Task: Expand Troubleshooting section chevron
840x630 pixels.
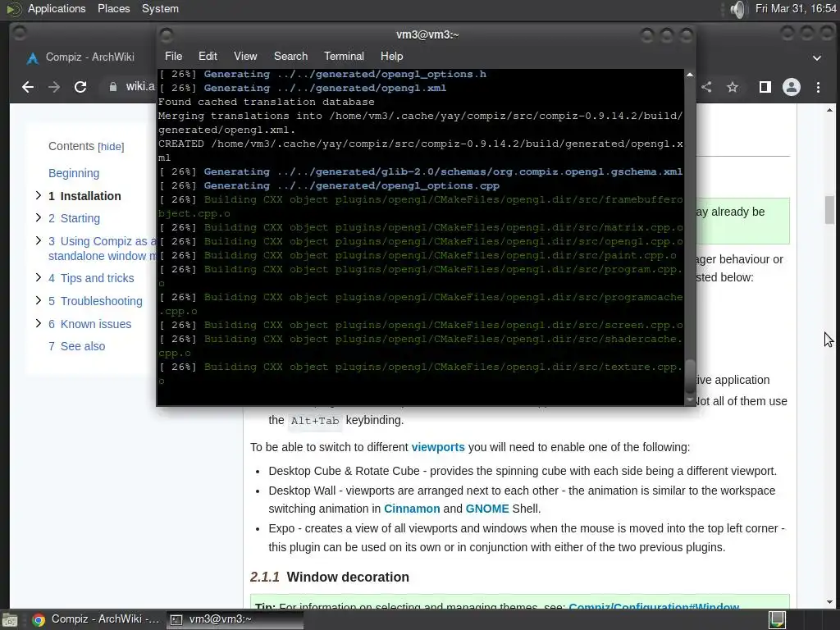Action: tap(38, 300)
